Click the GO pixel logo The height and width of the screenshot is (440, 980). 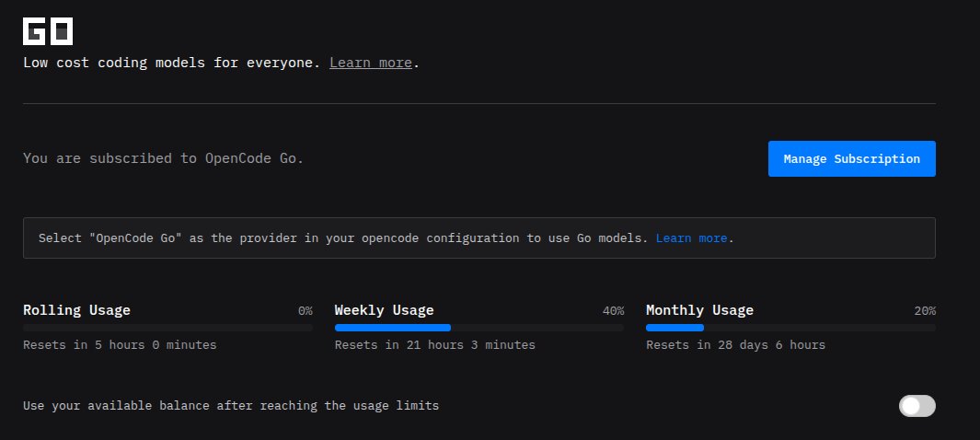(48, 31)
